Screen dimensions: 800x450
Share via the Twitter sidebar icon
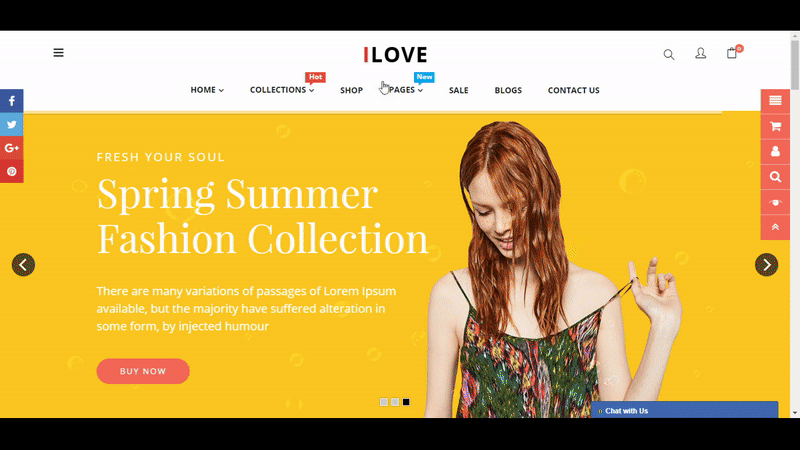click(x=12, y=124)
